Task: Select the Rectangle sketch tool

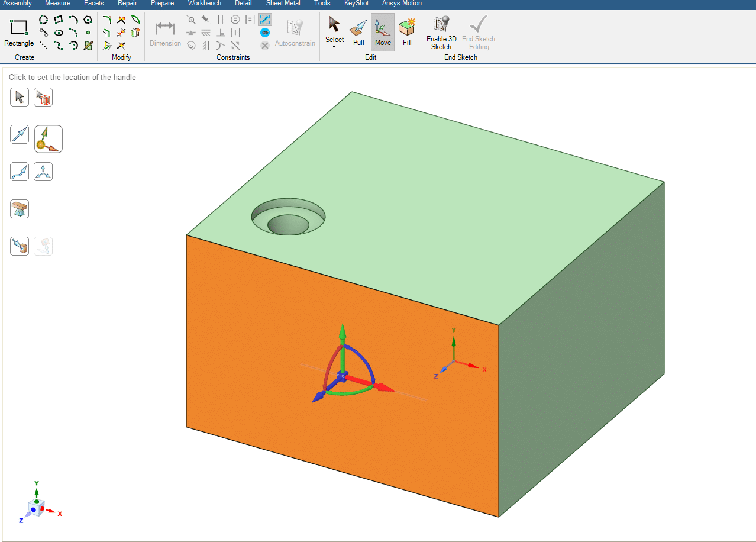Action: pos(19,33)
